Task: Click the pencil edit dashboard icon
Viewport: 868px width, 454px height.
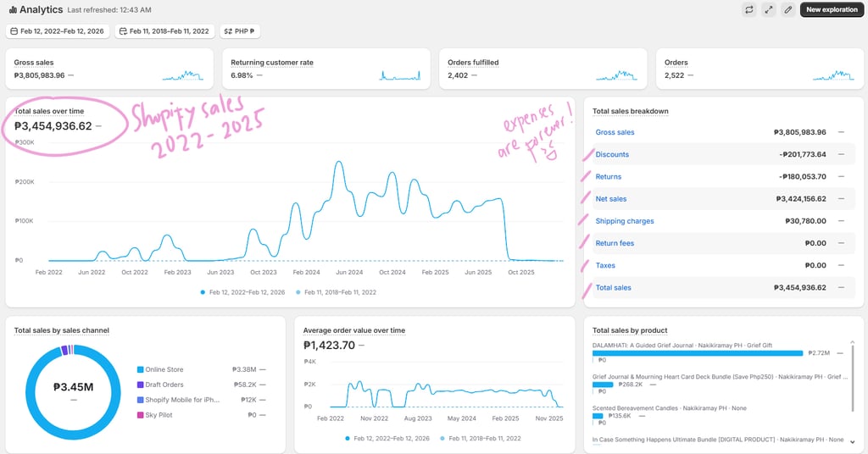Action: click(x=787, y=9)
